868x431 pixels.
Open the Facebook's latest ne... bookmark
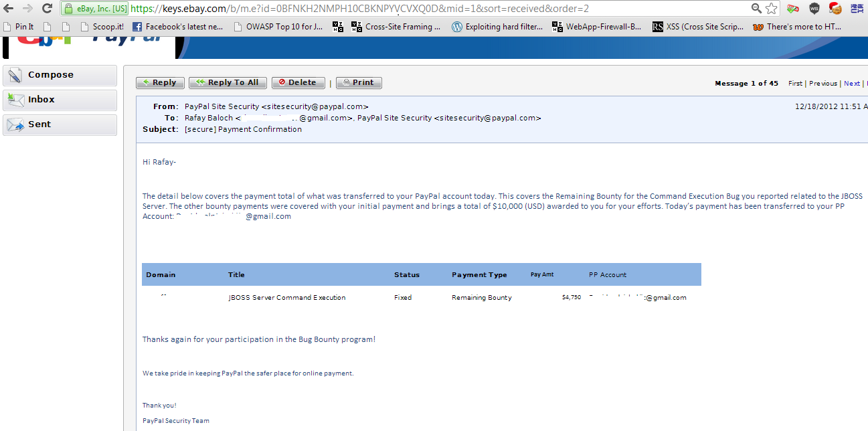coord(177,27)
